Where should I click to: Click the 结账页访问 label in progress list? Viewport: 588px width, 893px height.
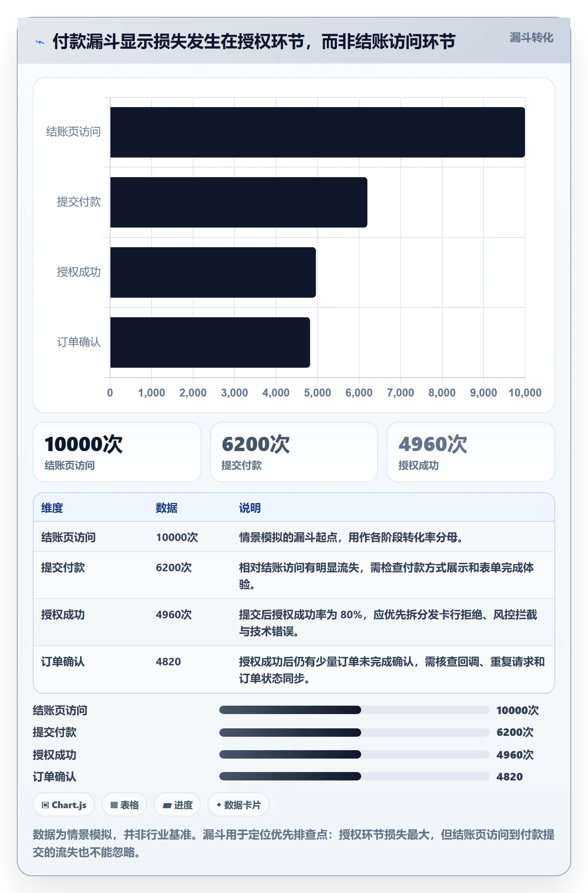60,710
